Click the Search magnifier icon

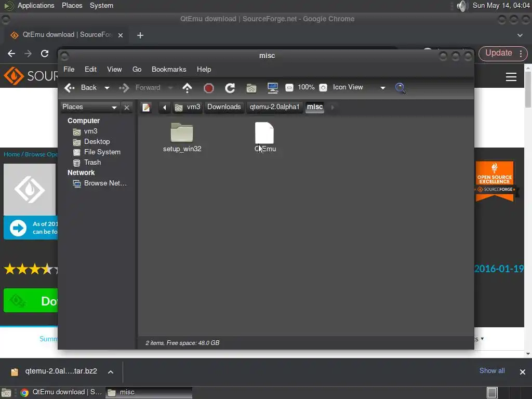click(x=401, y=88)
